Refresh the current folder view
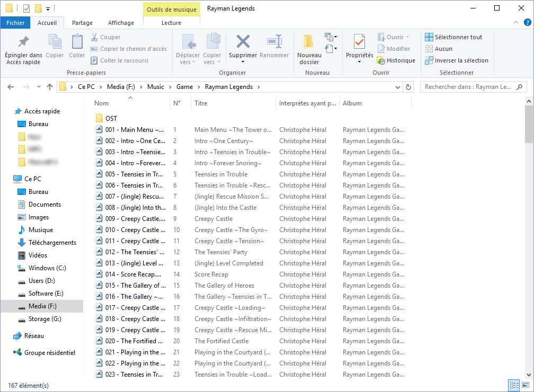 [x=408, y=87]
